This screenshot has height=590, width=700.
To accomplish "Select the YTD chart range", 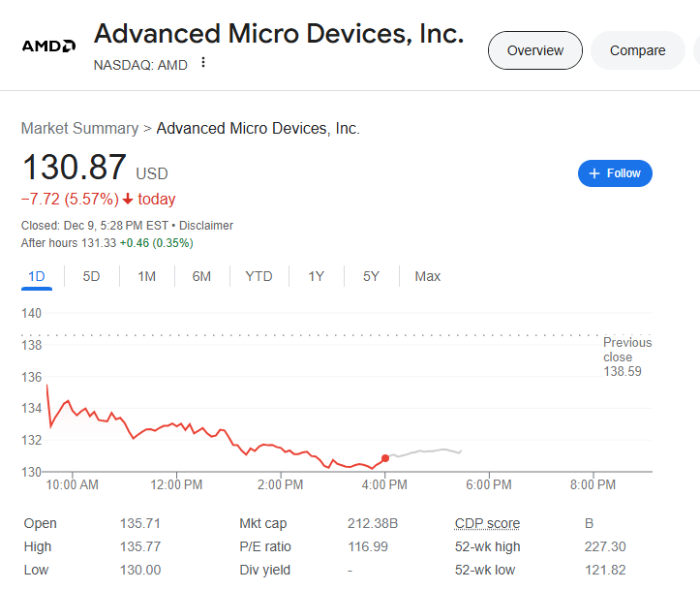I will point(259,276).
